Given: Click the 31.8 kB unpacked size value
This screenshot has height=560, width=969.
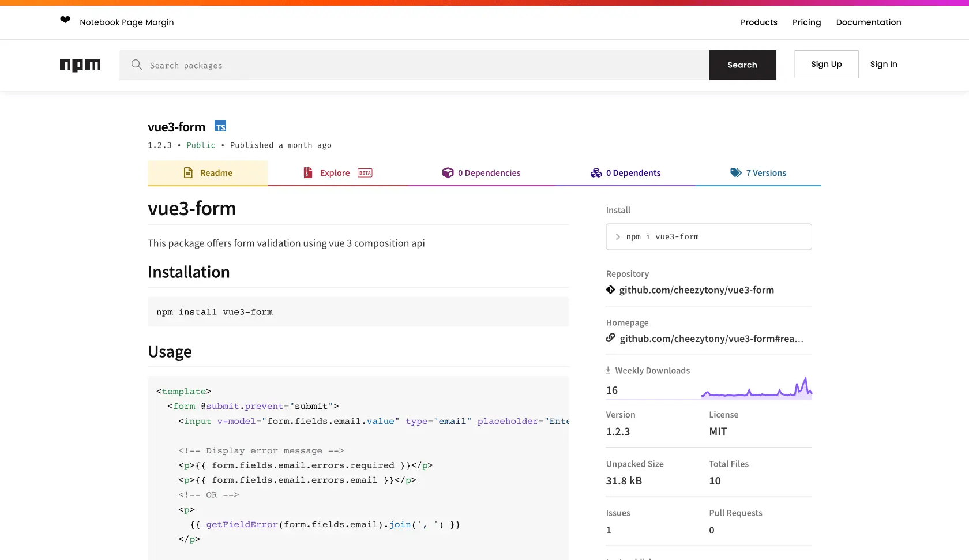Looking at the screenshot, I should [x=624, y=480].
